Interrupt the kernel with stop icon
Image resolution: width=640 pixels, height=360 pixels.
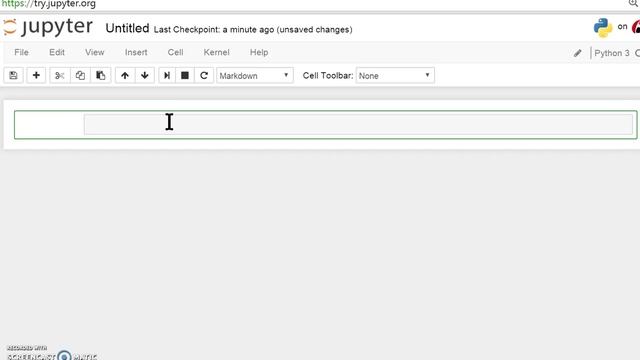click(x=185, y=76)
